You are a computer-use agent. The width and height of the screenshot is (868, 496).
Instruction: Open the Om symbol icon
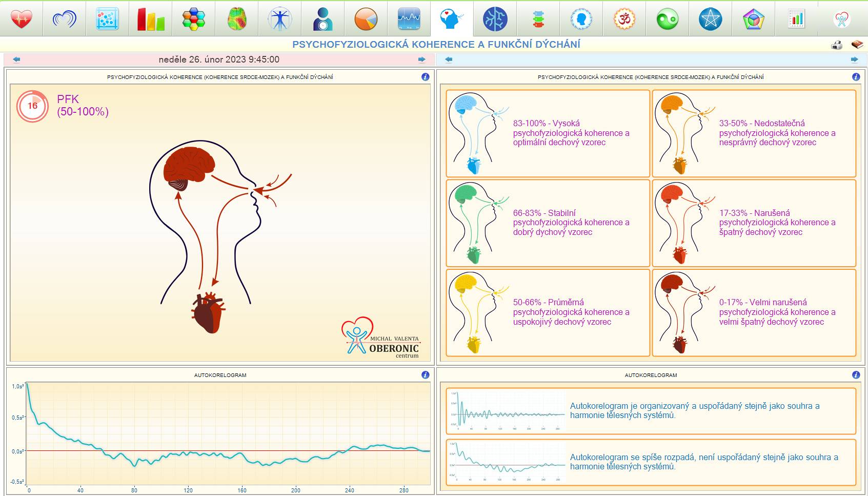click(624, 19)
